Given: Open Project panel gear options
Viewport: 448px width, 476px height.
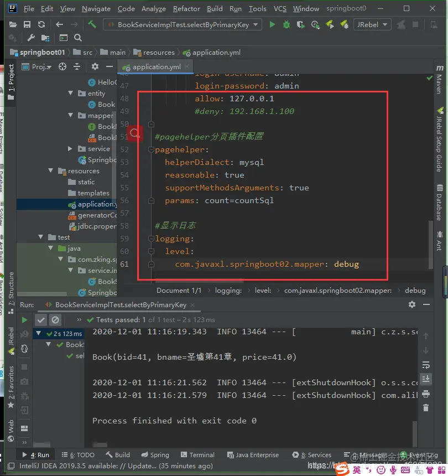Looking at the screenshot, I should click(x=95, y=66).
